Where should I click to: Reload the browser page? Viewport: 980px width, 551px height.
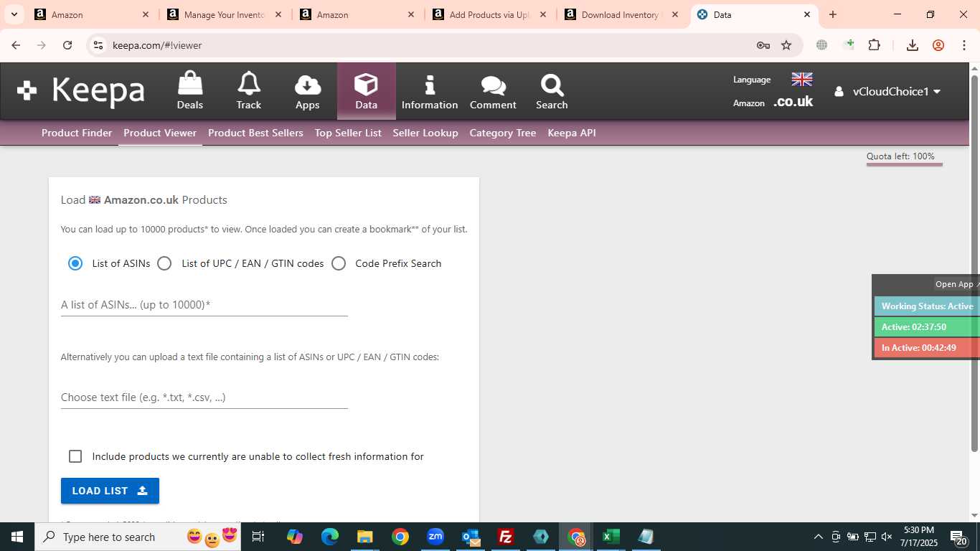click(x=67, y=45)
